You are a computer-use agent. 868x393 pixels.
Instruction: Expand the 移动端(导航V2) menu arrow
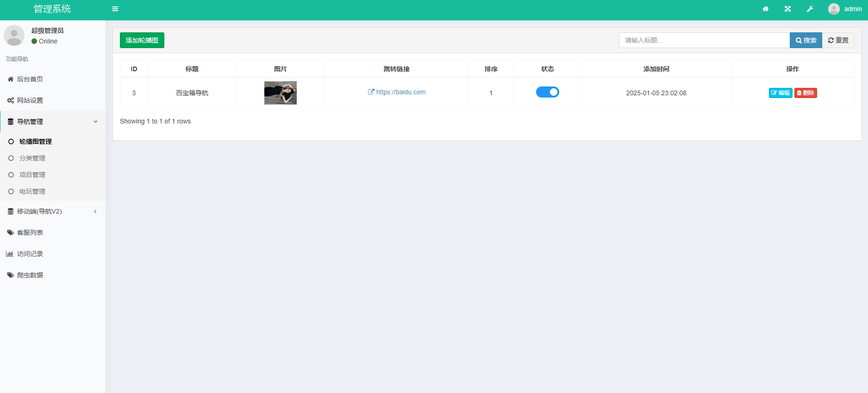[x=95, y=211]
